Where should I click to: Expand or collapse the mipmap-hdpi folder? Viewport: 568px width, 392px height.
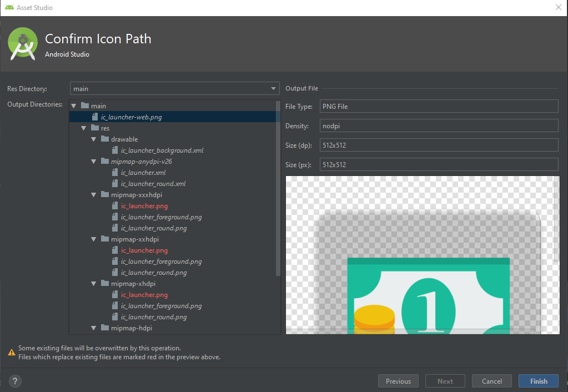tap(94, 328)
